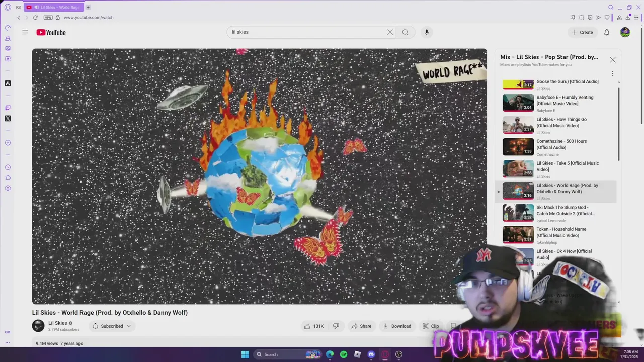Viewport: 644px width, 362px height.
Task: Click the Download button under video
Action: [x=397, y=326]
